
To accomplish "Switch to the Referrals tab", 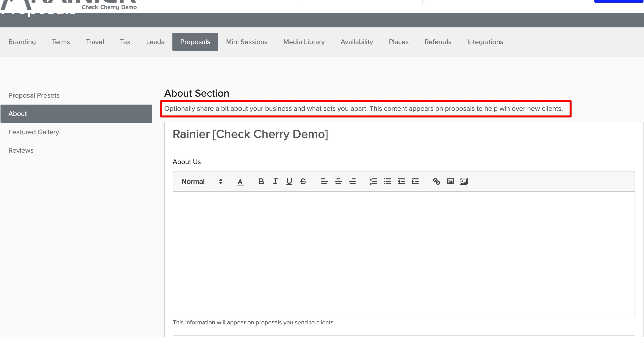I will tap(438, 42).
